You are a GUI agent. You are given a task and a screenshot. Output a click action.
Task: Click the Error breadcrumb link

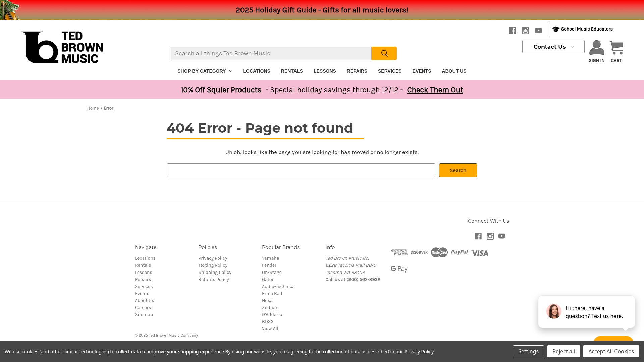(108, 108)
